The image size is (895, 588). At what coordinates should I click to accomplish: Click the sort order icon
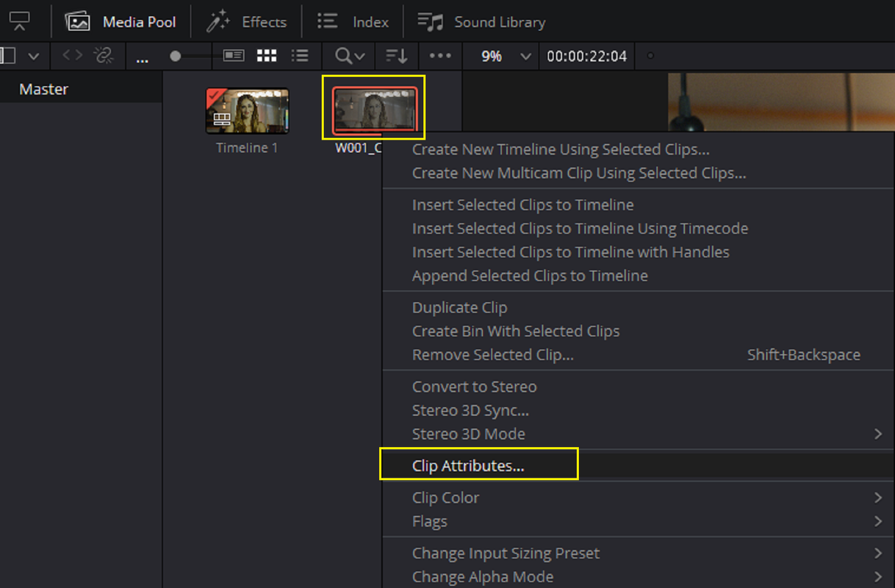(x=398, y=56)
